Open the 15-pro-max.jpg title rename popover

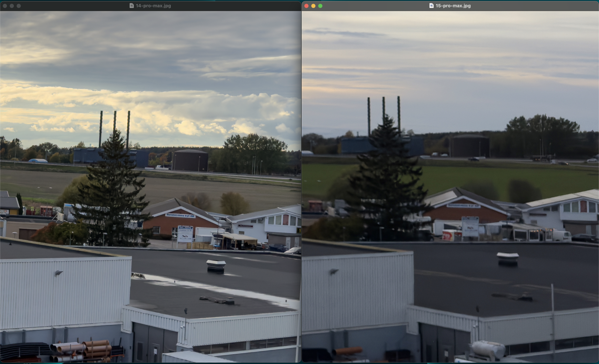coord(453,6)
